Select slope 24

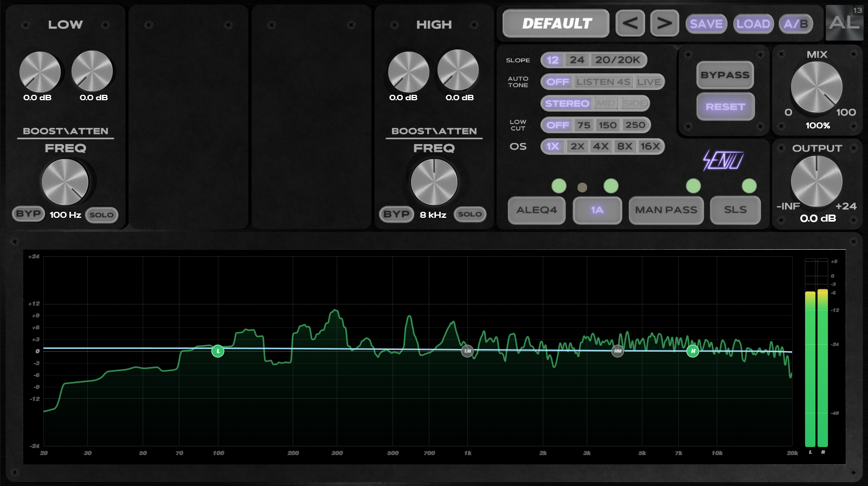click(577, 60)
